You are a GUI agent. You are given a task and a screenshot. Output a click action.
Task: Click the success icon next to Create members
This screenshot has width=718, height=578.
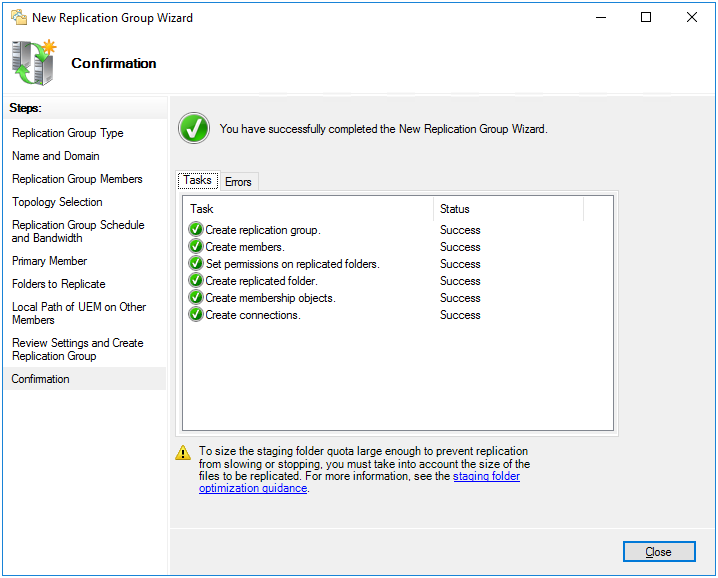(x=196, y=247)
